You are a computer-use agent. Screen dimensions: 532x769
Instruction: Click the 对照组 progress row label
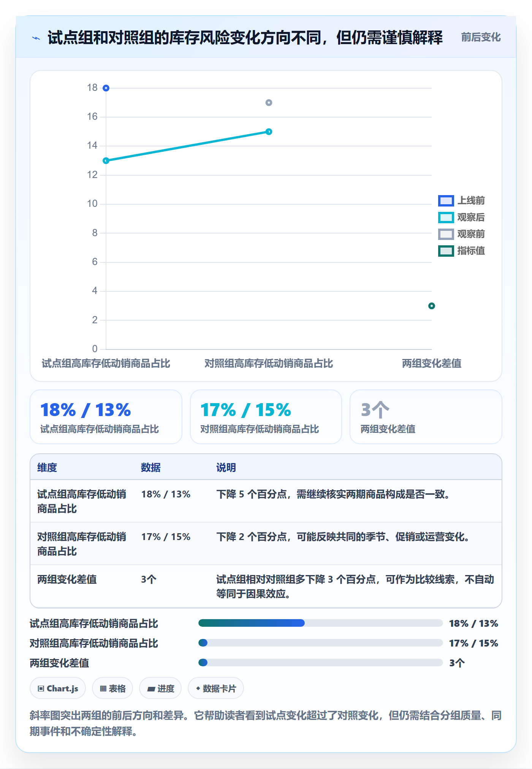(94, 643)
